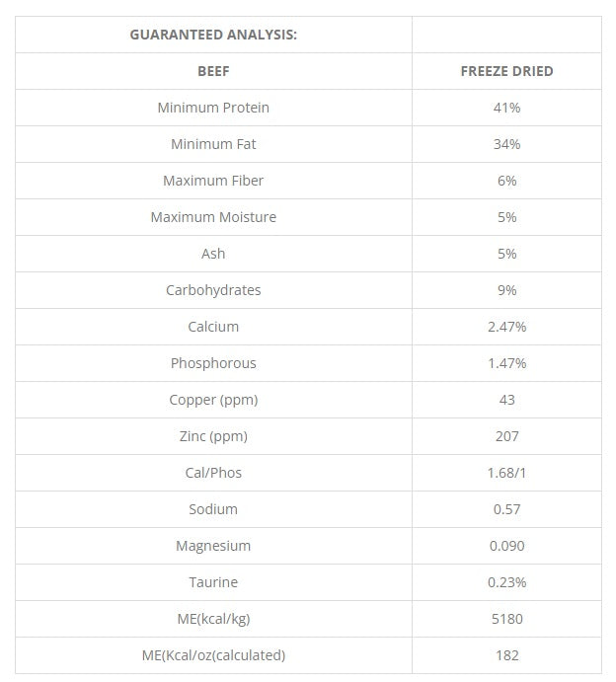This screenshot has height=682, width=616.
Task: Click the 34% fat value
Action: click(506, 144)
